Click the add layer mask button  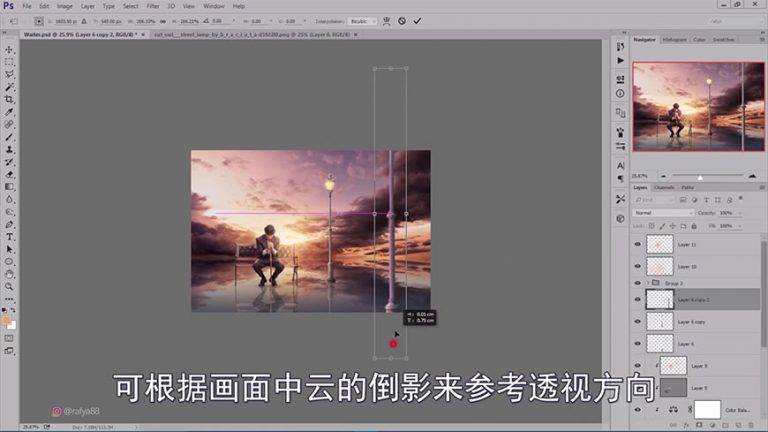point(699,426)
